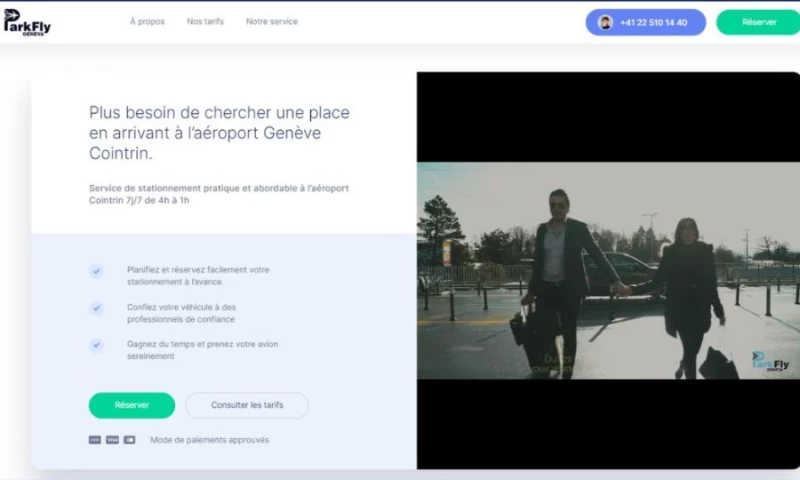Click the first payment card icon
The image size is (800, 480).
[95, 440]
